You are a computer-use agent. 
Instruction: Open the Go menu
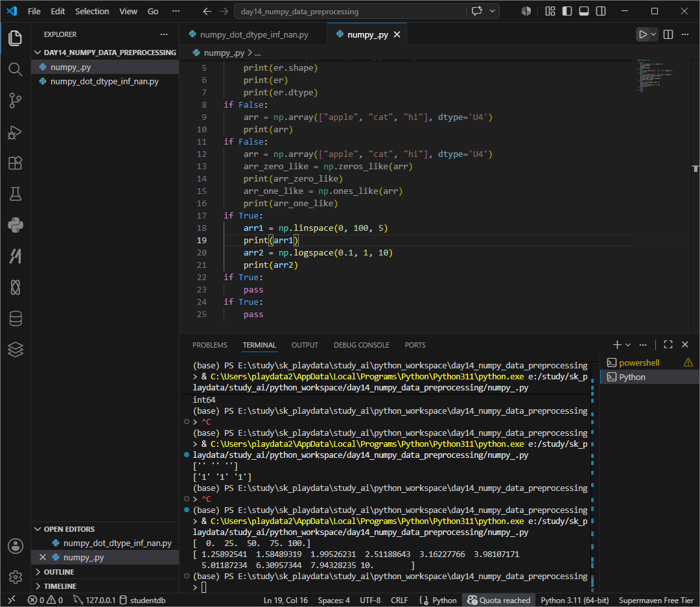click(x=153, y=11)
